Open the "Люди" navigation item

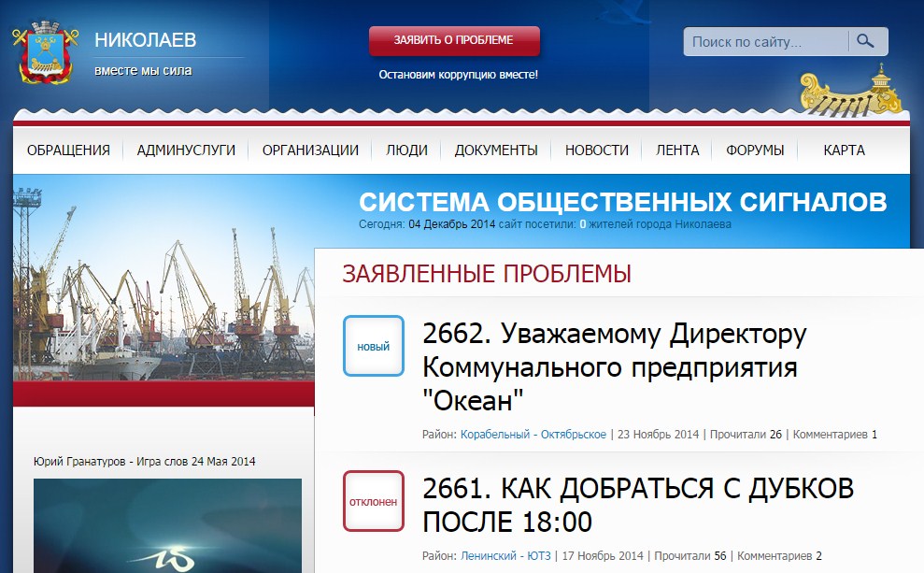406,150
